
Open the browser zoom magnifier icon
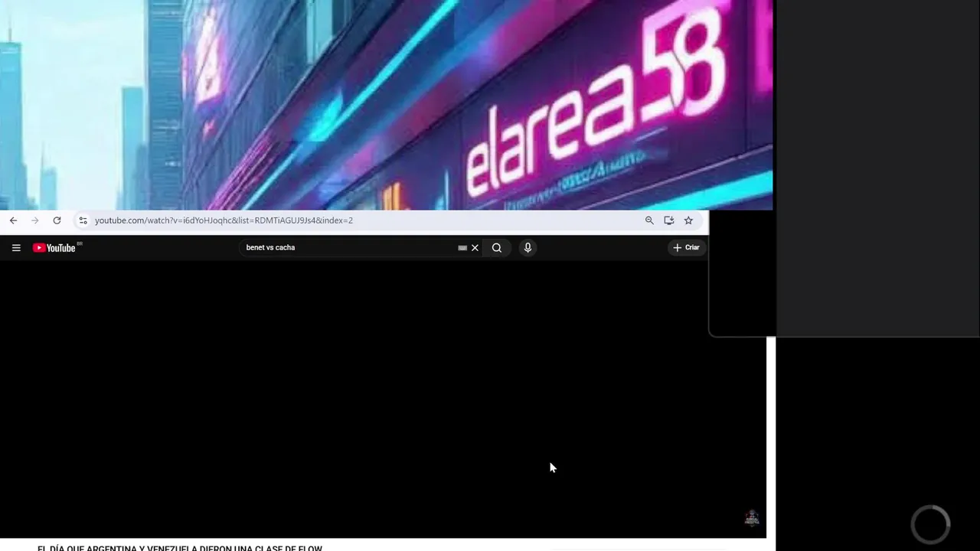click(x=649, y=220)
